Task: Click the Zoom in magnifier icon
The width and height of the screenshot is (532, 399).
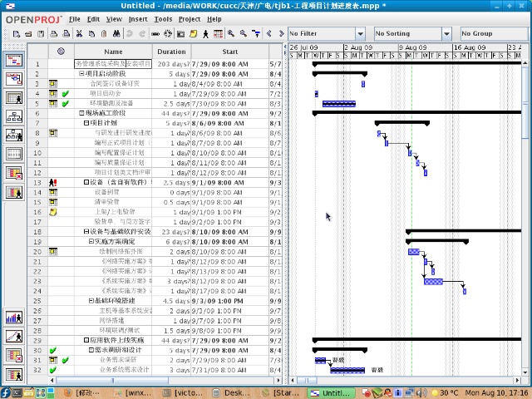Action: [230, 34]
